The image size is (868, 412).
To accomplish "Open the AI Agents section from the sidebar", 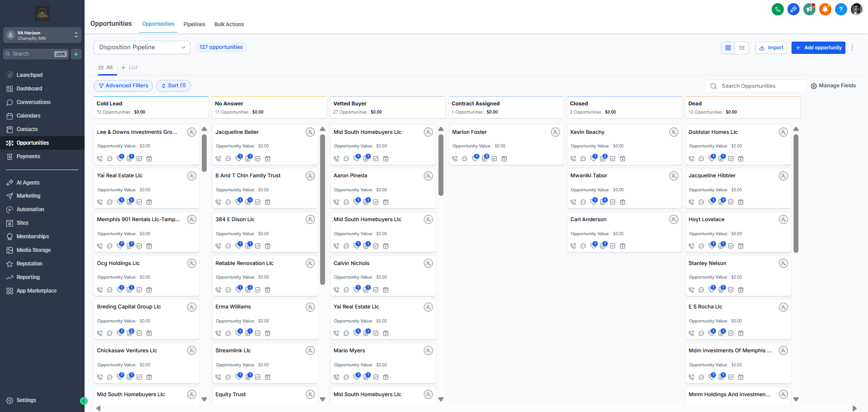I will (28, 182).
